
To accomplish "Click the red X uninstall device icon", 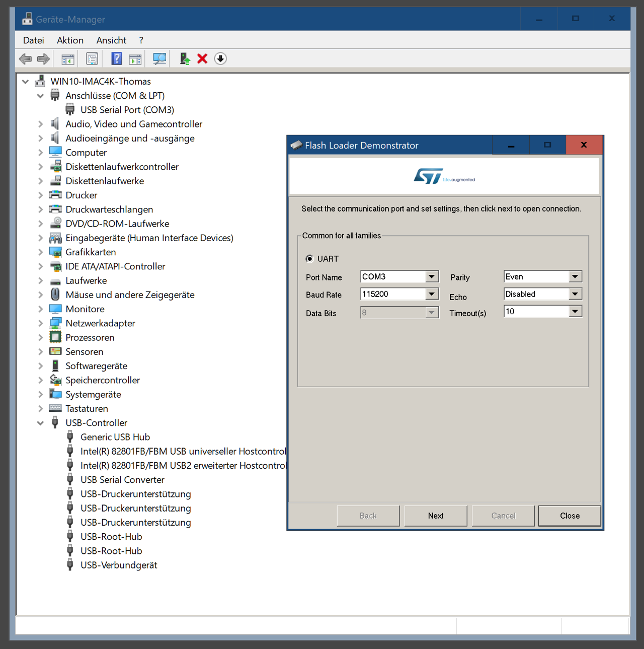I will click(202, 59).
